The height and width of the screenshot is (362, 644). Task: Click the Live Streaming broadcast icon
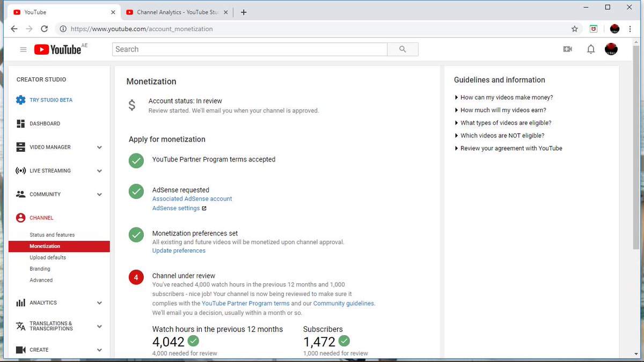(20, 171)
